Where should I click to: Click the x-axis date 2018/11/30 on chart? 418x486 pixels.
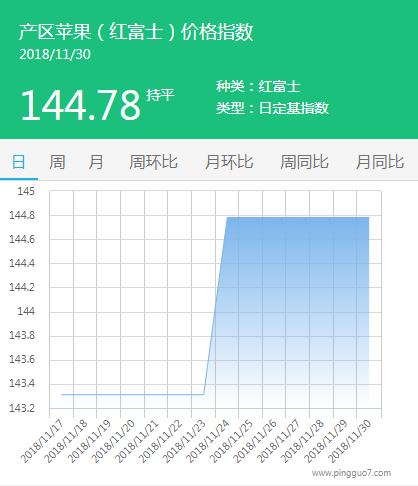tap(349, 441)
